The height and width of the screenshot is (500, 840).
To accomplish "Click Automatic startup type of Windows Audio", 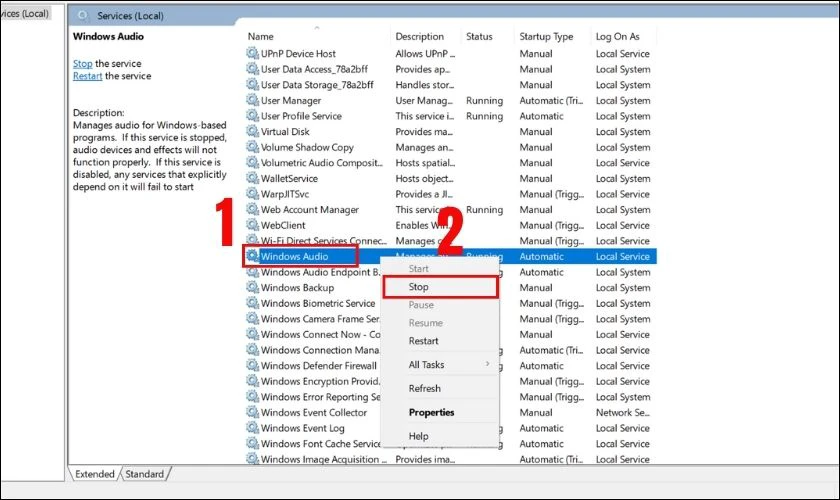I will click(541, 256).
